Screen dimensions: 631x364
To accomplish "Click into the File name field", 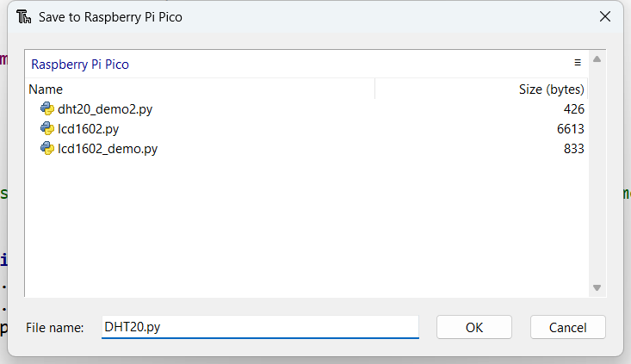I will (260, 327).
